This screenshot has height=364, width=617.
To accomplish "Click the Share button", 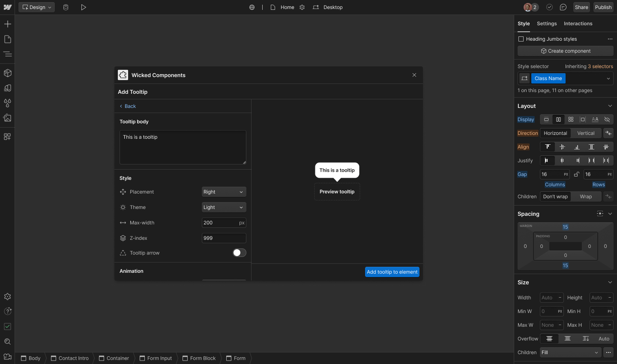I will [581, 7].
